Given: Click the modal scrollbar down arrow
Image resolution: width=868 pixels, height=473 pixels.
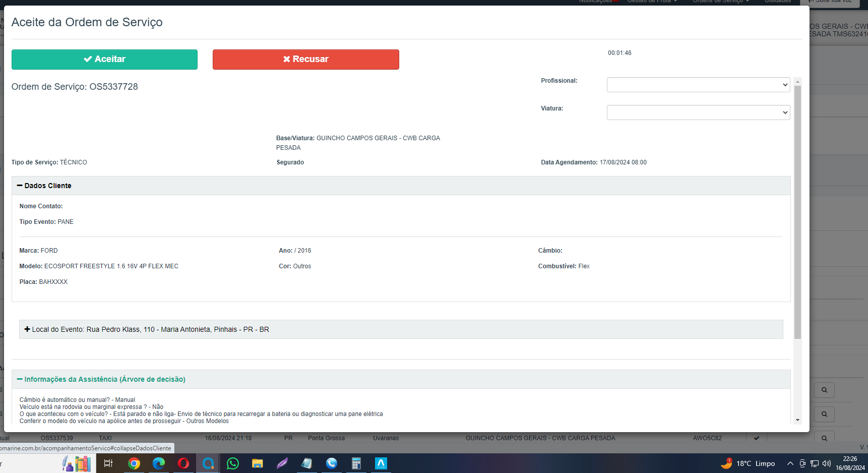Looking at the screenshot, I should 797,420.
